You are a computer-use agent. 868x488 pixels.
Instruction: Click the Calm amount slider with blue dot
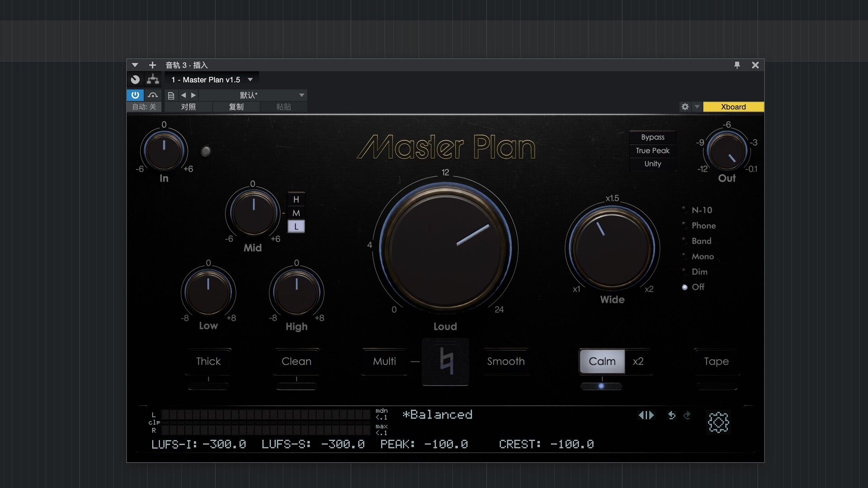[x=601, y=386]
